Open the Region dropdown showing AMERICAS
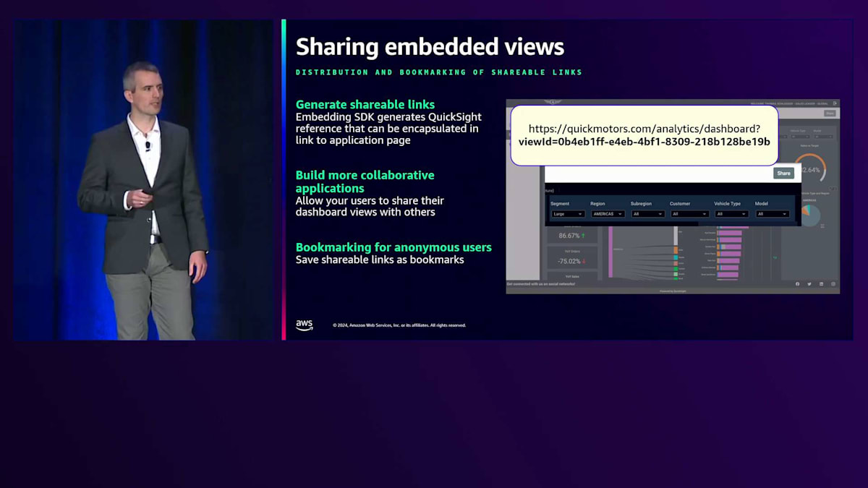Image resolution: width=868 pixels, height=488 pixels. pos(608,214)
